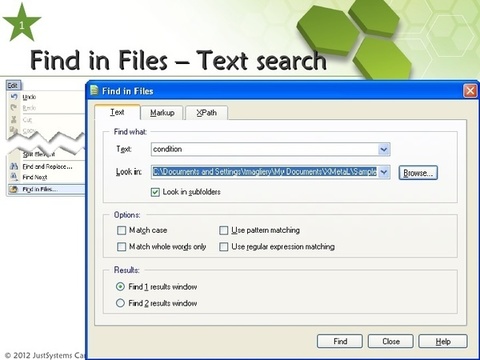This screenshot has height=360, width=480.
Task: Click the Cut scissors icon
Action: 14,119
